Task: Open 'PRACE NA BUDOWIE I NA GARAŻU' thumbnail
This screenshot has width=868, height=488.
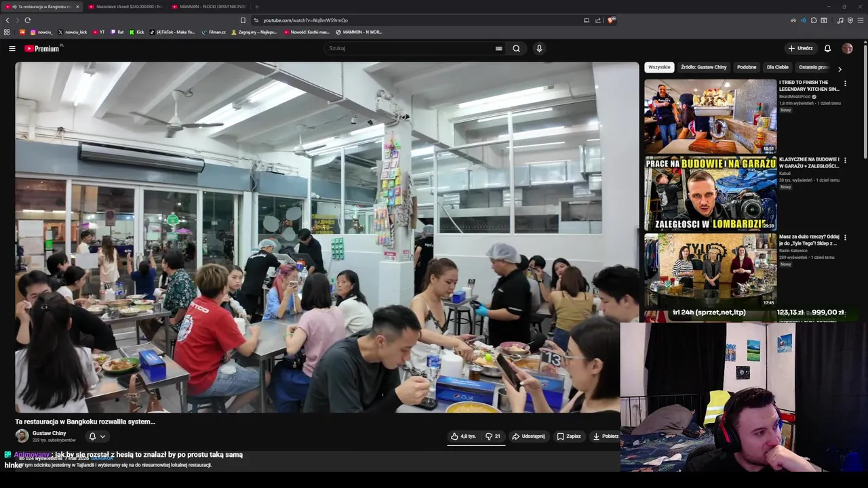Action: 710,193
